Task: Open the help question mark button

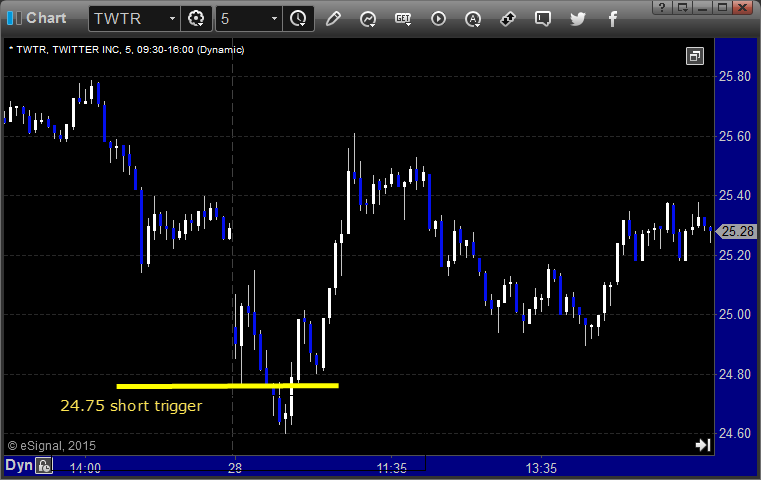Action: (x=662, y=7)
